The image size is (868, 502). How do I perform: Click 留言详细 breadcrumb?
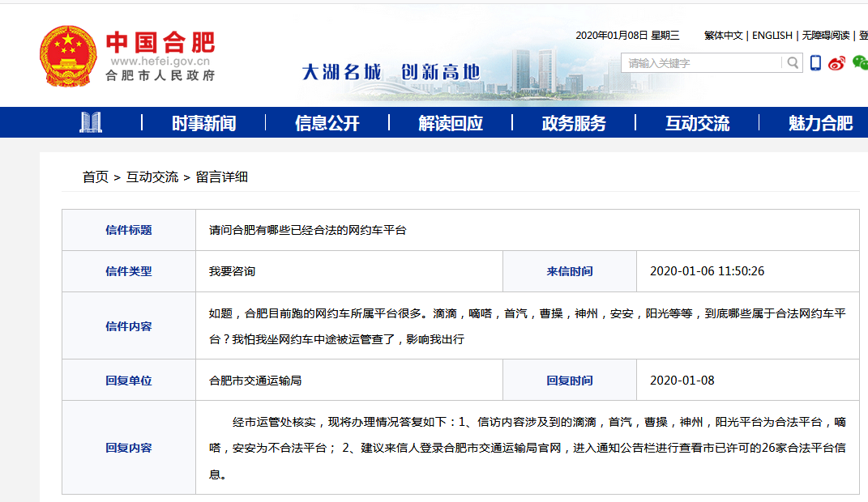point(221,177)
